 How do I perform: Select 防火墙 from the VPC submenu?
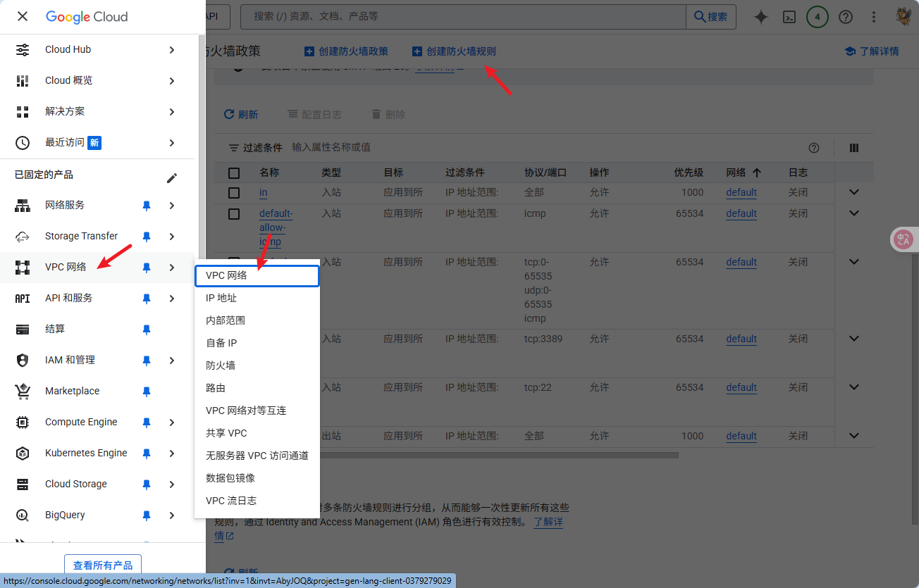coord(221,365)
